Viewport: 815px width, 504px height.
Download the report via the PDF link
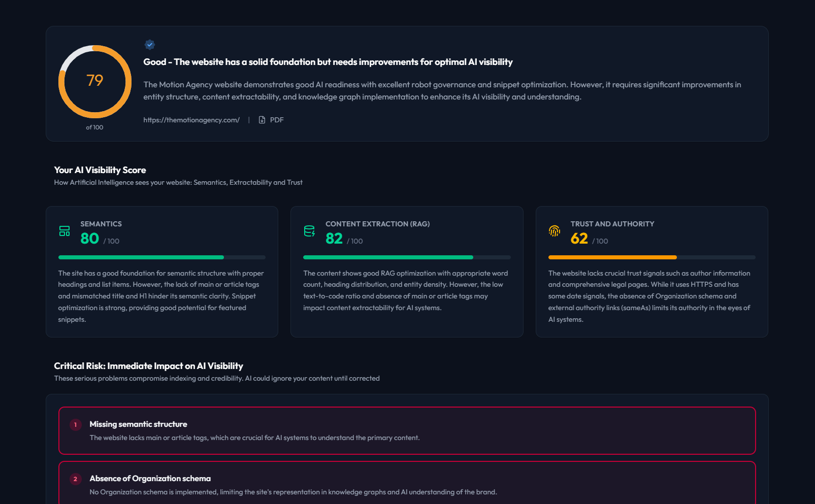[x=276, y=120]
